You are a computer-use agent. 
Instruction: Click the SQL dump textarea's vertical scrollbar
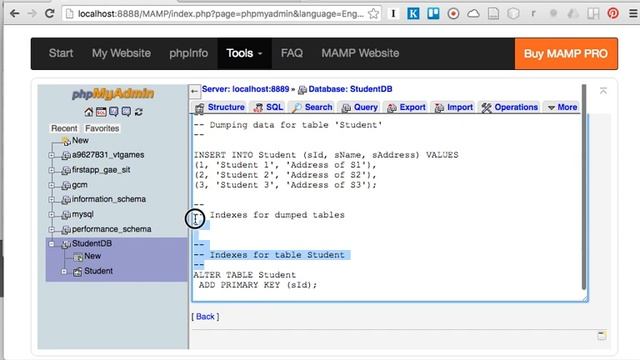(584, 187)
